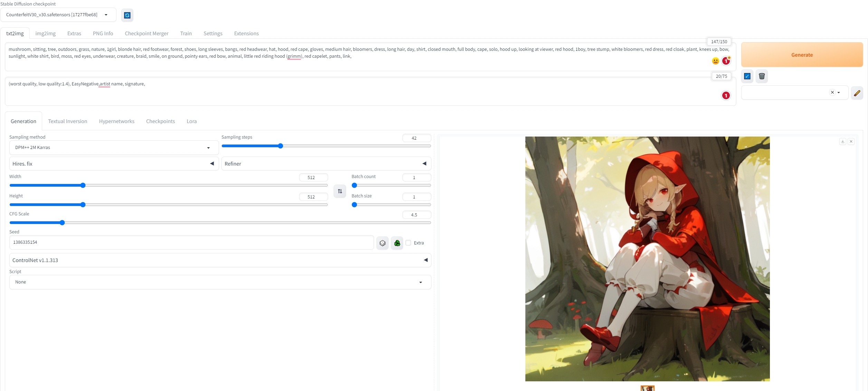This screenshot has width=868, height=391.
Task: Open the Sampling method dropdown
Action: (x=114, y=148)
